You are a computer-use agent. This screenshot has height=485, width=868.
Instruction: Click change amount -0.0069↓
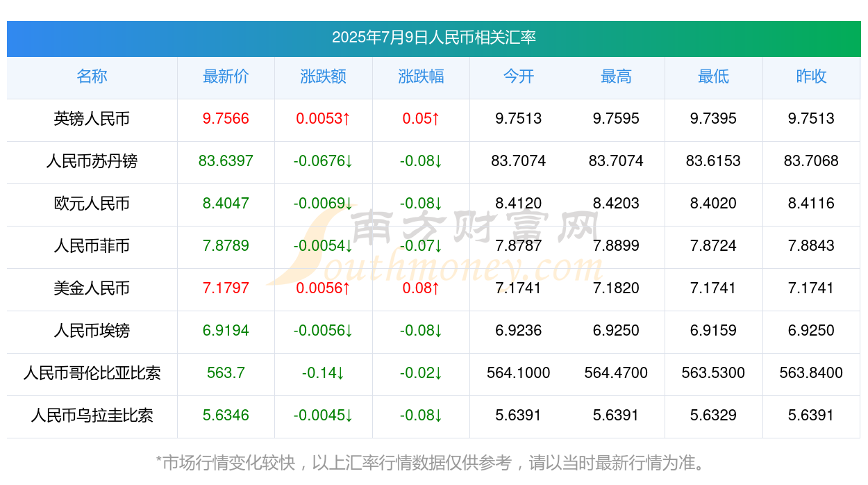[x=324, y=204]
